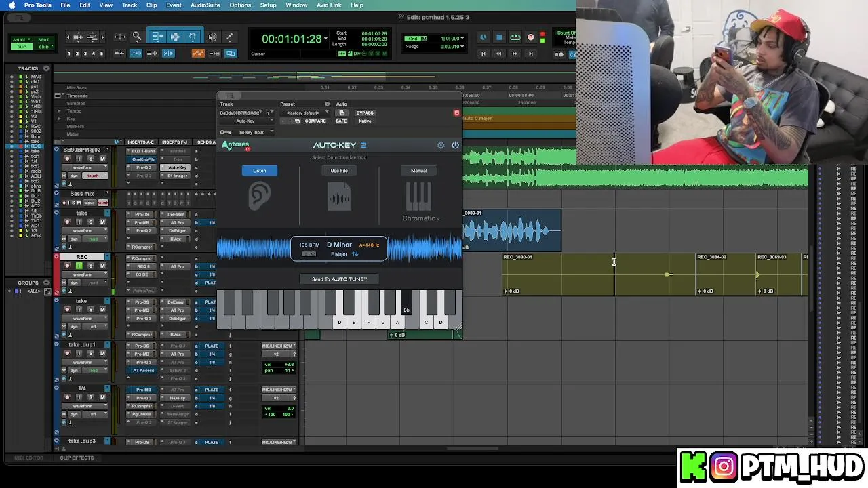868x488 pixels.
Task: Select the Pencil tool
Action: [x=229, y=37]
